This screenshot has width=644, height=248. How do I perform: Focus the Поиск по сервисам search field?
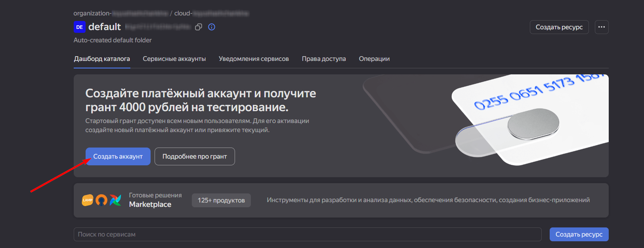308,234
